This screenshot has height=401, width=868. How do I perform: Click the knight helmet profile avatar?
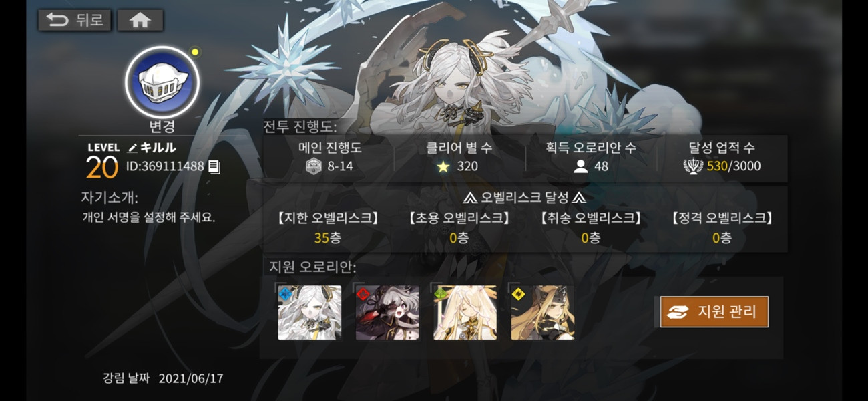click(x=162, y=81)
